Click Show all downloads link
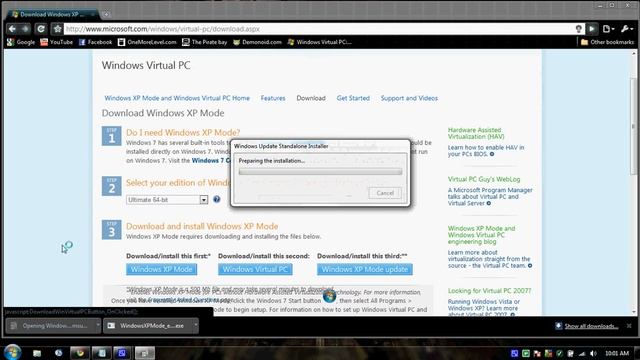This screenshot has width=640, height=360. [591, 326]
